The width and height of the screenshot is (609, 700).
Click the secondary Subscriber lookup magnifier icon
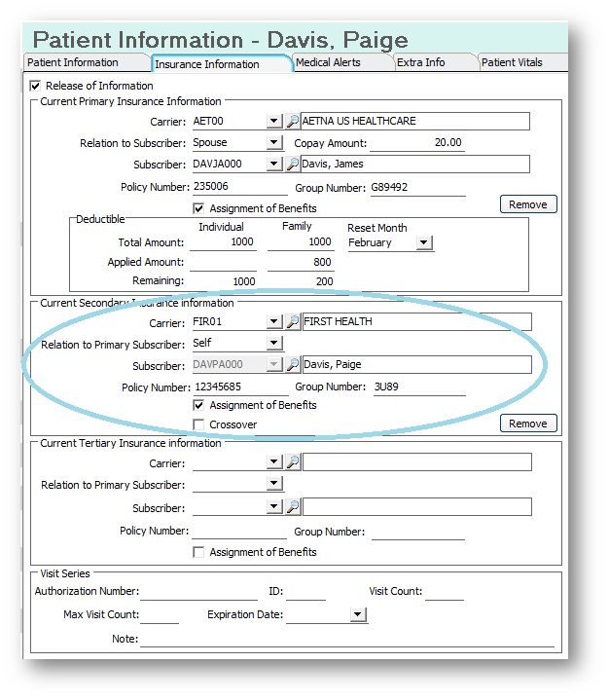click(292, 365)
